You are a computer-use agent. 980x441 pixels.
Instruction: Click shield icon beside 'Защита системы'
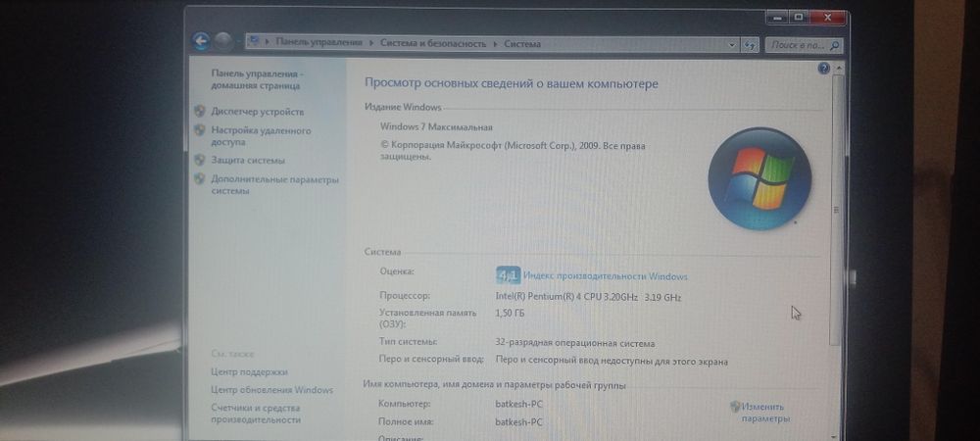(199, 160)
